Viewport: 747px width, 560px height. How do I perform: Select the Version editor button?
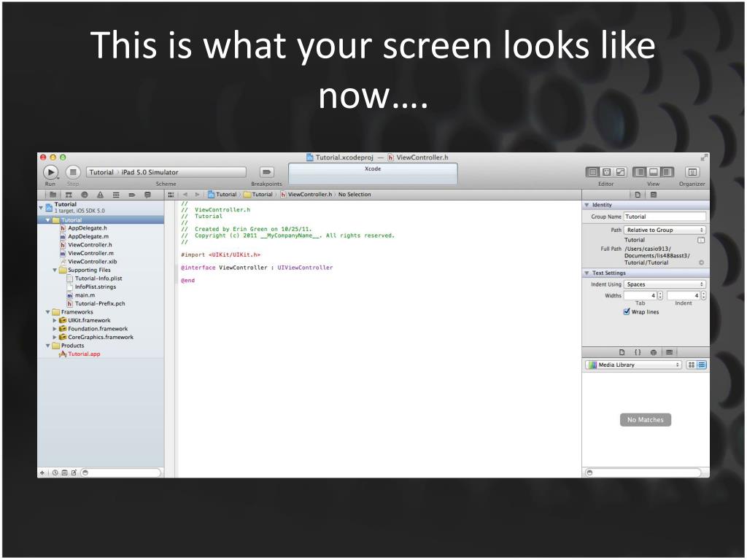tap(620, 172)
